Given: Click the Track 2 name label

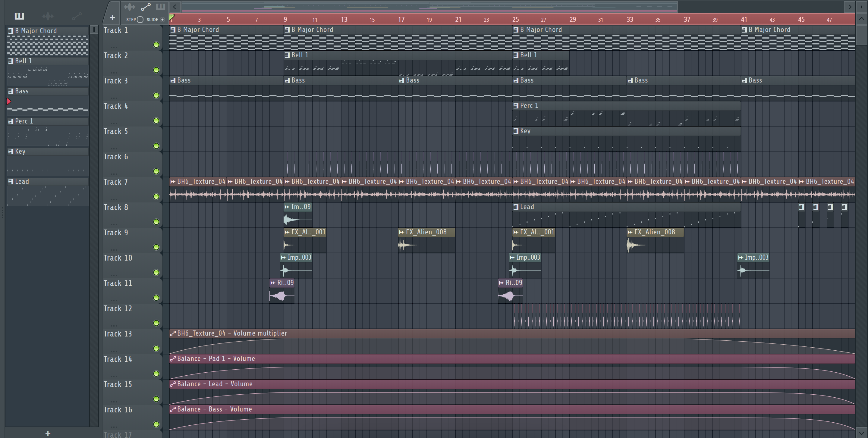Looking at the screenshot, I should [115, 55].
